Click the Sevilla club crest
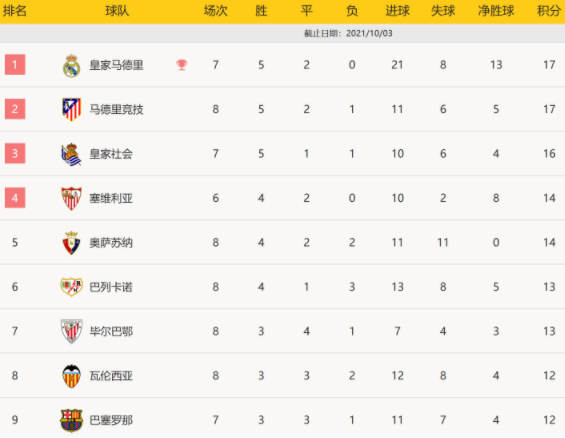565x438 pixels. pyautogui.click(x=71, y=198)
